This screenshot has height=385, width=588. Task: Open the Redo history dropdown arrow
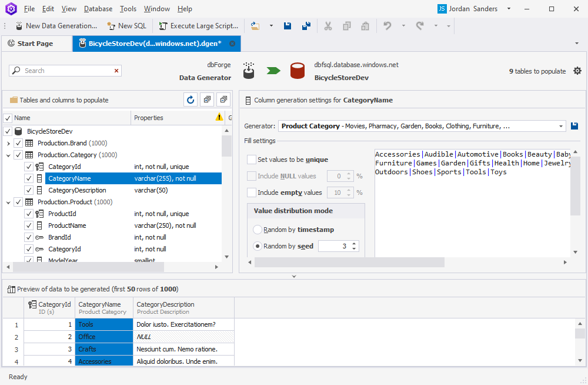tap(436, 26)
